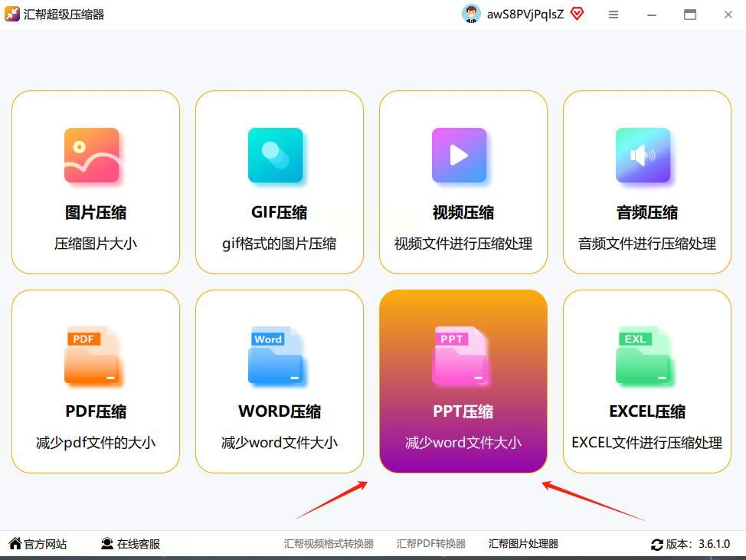Click the 汇帮超级压缩器 title text
746x560 pixels.
click(64, 15)
